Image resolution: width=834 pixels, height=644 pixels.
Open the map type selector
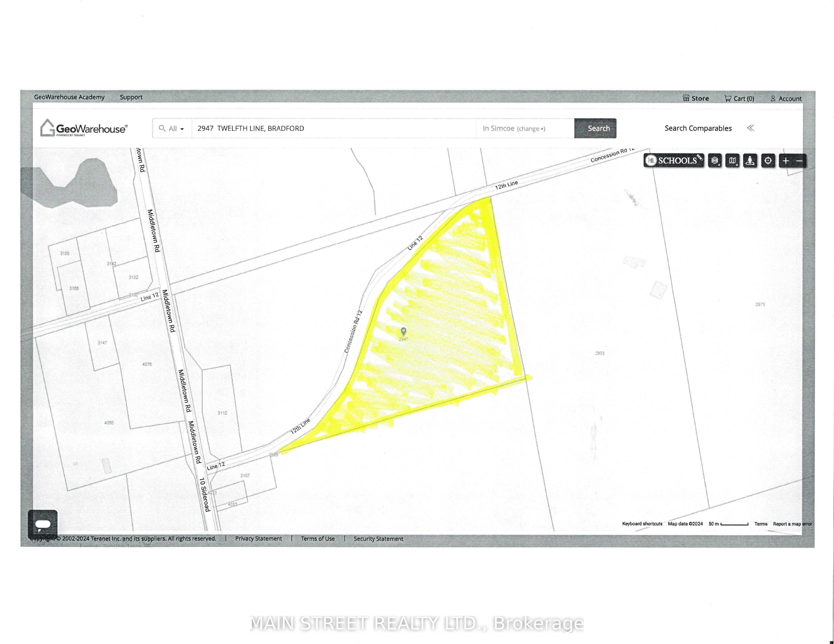732,161
